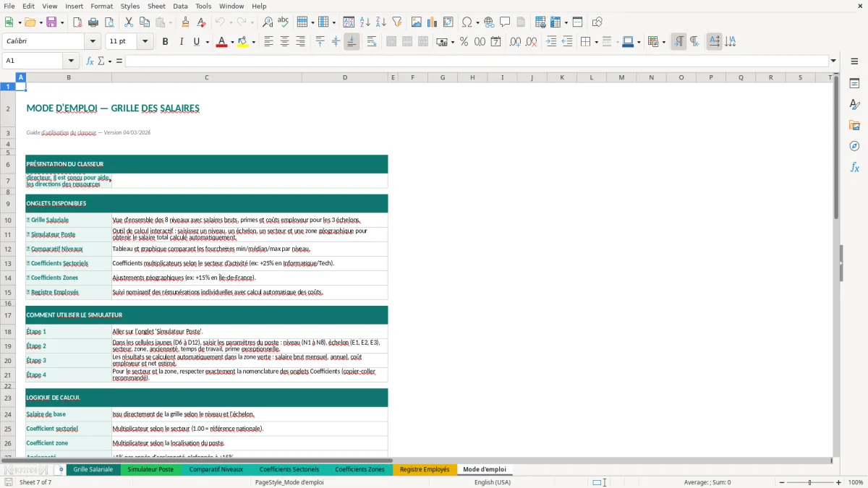Toggle align bottom vertically
868x488 pixels.
point(352,42)
